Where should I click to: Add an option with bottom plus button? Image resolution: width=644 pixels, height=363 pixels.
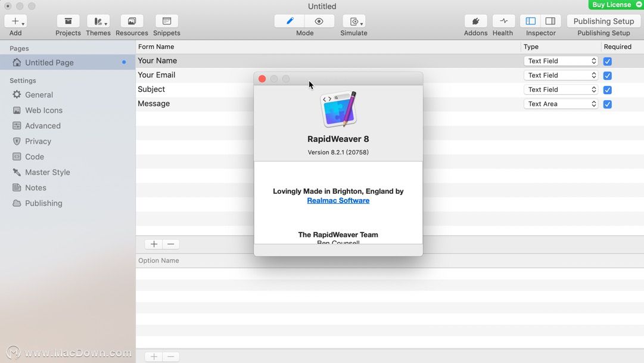pos(154,356)
